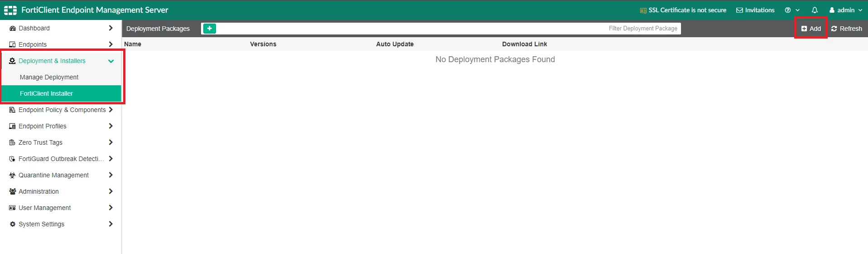Sort by Auto Update column header

pyautogui.click(x=395, y=44)
